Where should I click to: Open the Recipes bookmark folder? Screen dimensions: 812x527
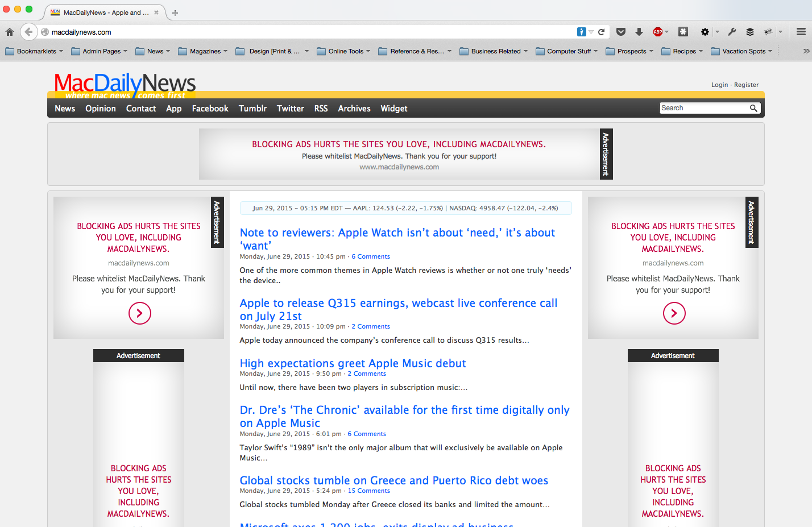coord(682,51)
